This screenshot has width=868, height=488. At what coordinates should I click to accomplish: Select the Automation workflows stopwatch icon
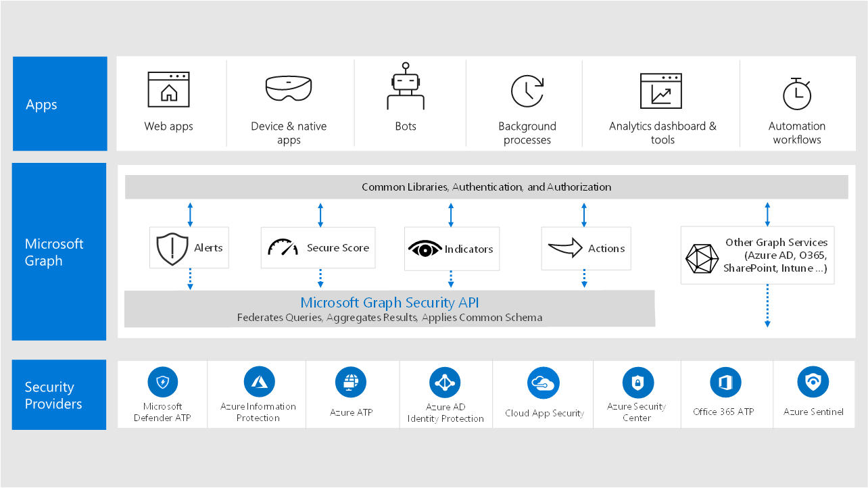tap(796, 93)
